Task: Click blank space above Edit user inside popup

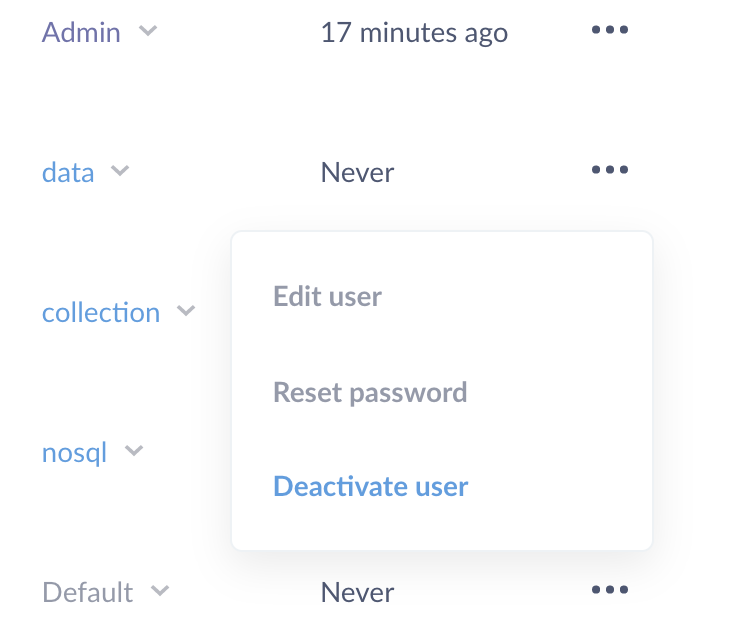Action: pos(440,253)
